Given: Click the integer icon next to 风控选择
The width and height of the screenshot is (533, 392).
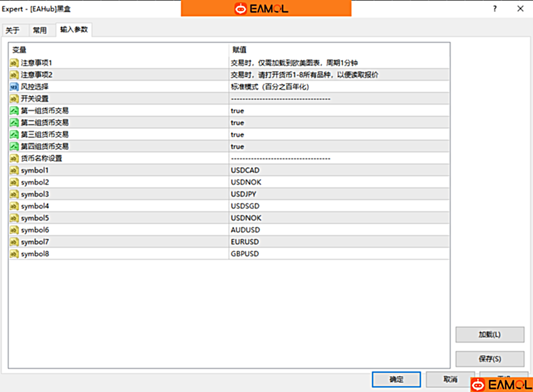Looking at the screenshot, I should point(14,87).
